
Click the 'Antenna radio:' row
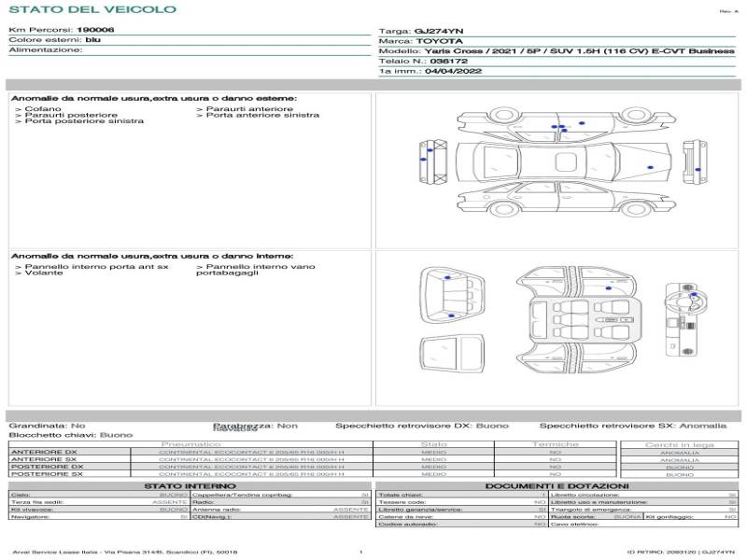[281, 510]
